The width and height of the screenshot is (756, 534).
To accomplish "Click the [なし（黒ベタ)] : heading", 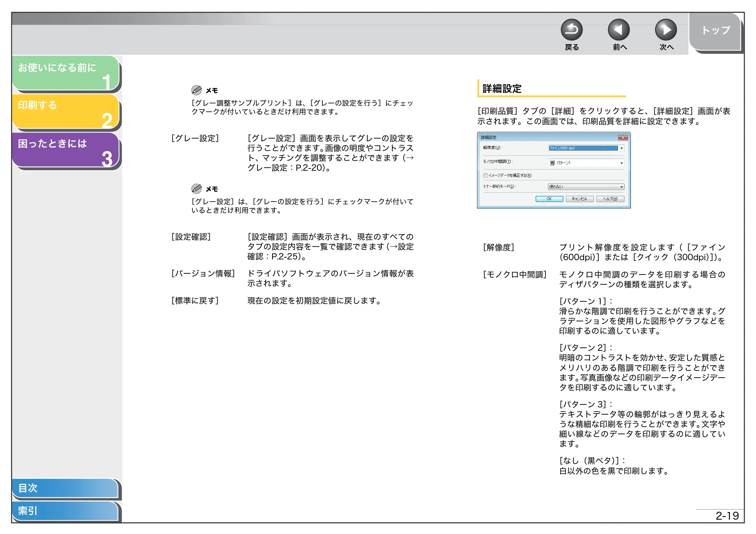I will click(x=592, y=461).
